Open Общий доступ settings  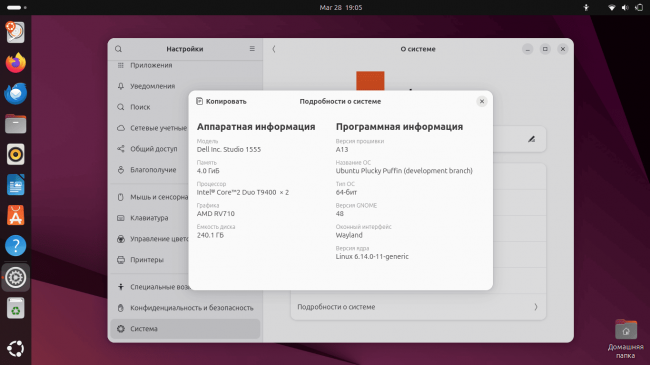point(150,148)
